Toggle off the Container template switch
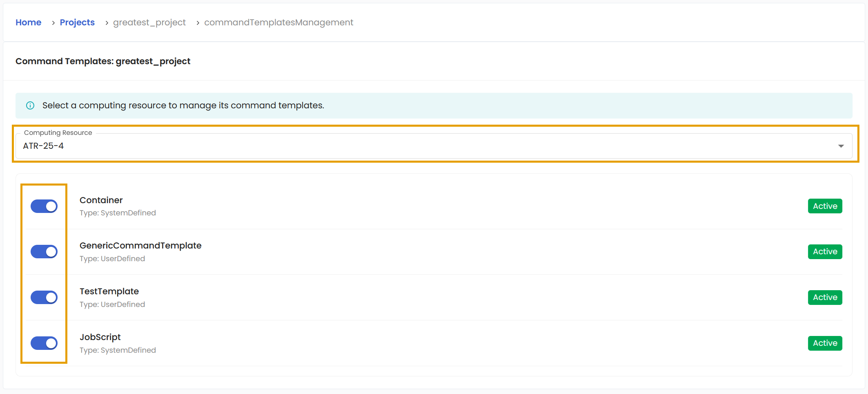The width and height of the screenshot is (868, 394). click(44, 206)
